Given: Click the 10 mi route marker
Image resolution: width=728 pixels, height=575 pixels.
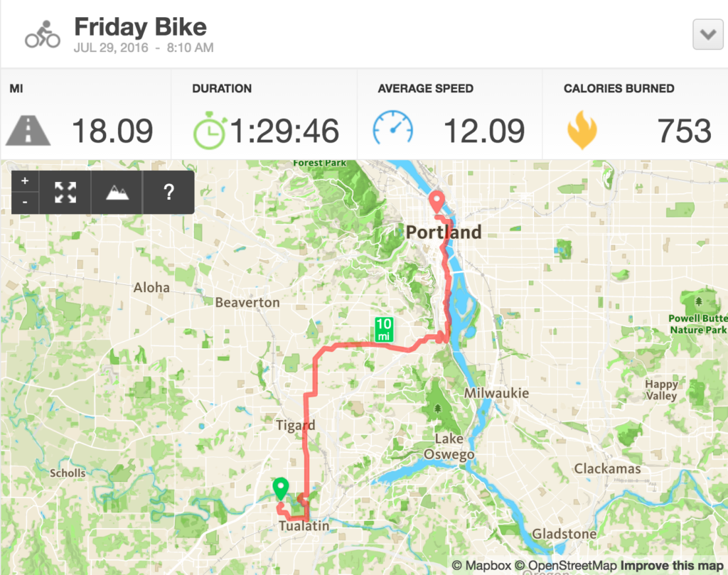Looking at the screenshot, I should pos(384,330).
